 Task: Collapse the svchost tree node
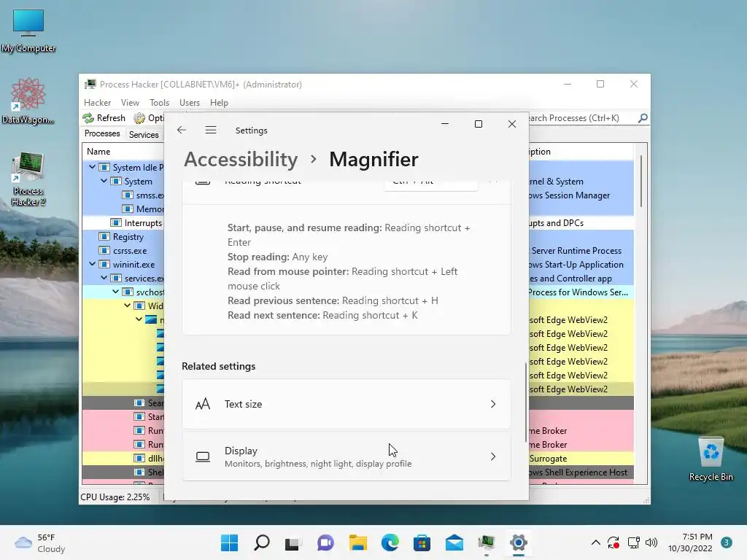[115, 292]
